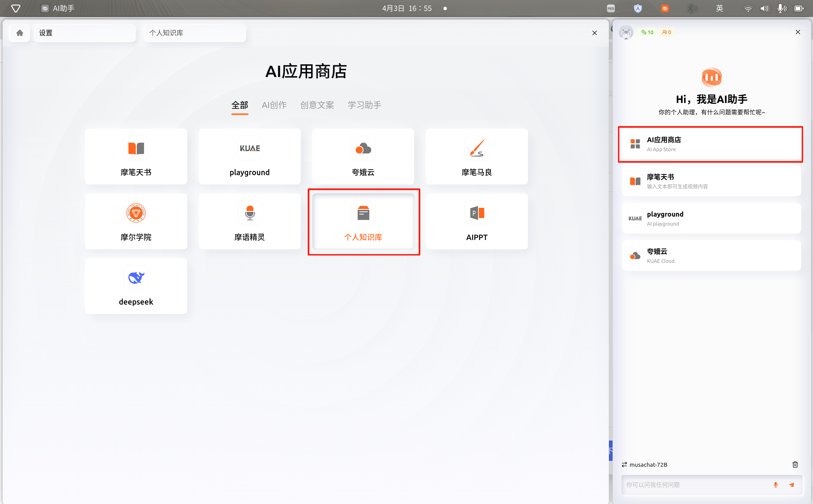Send a message with the paper plane icon
The image size is (813, 504).
792,485
